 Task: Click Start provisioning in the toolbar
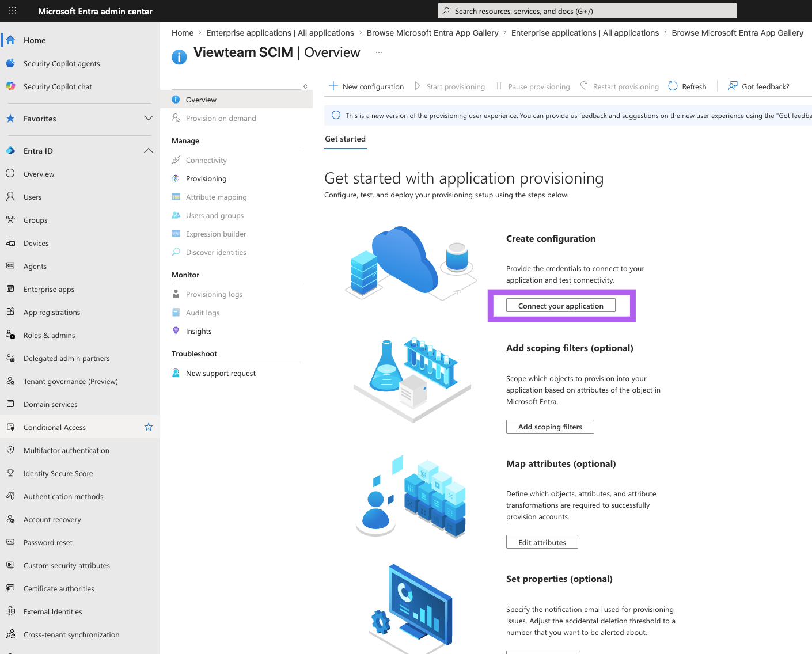(450, 86)
